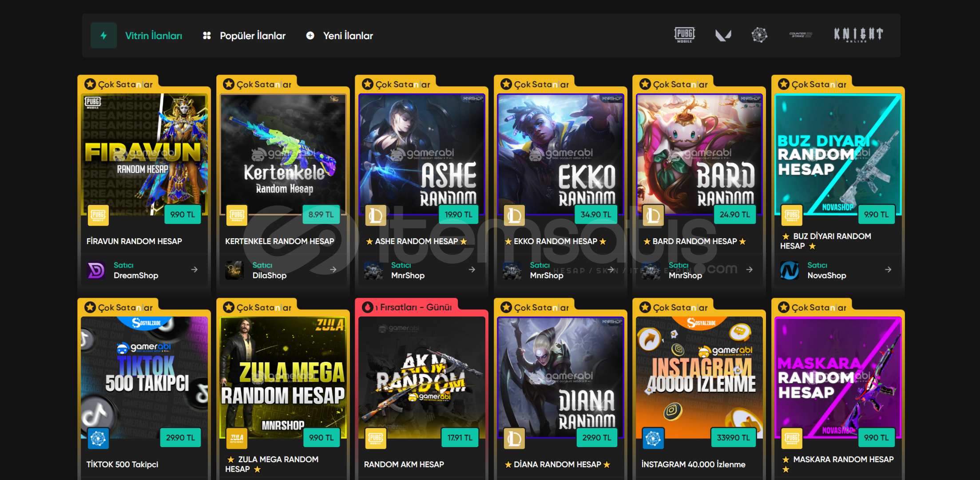Click arrow next to MnrShop on Ashe card
Viewport: 980px width, 480px height.
pyautogui.click(x=472, y=270)
